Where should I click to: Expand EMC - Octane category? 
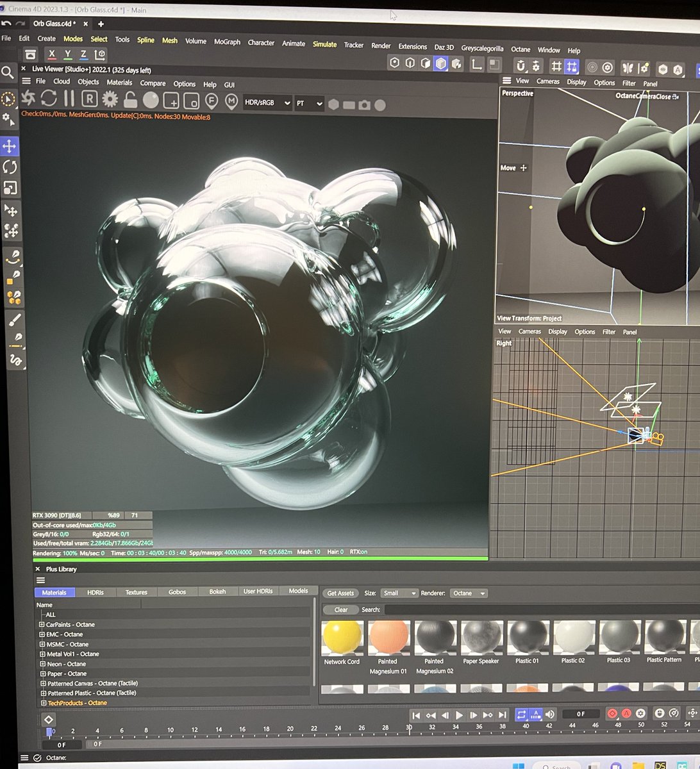point(42,634)
